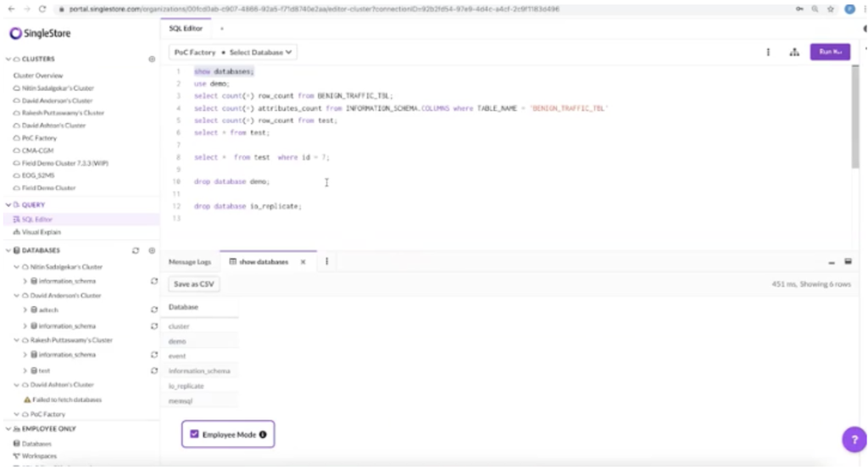Collapse the Clusters section

[8, 59]
